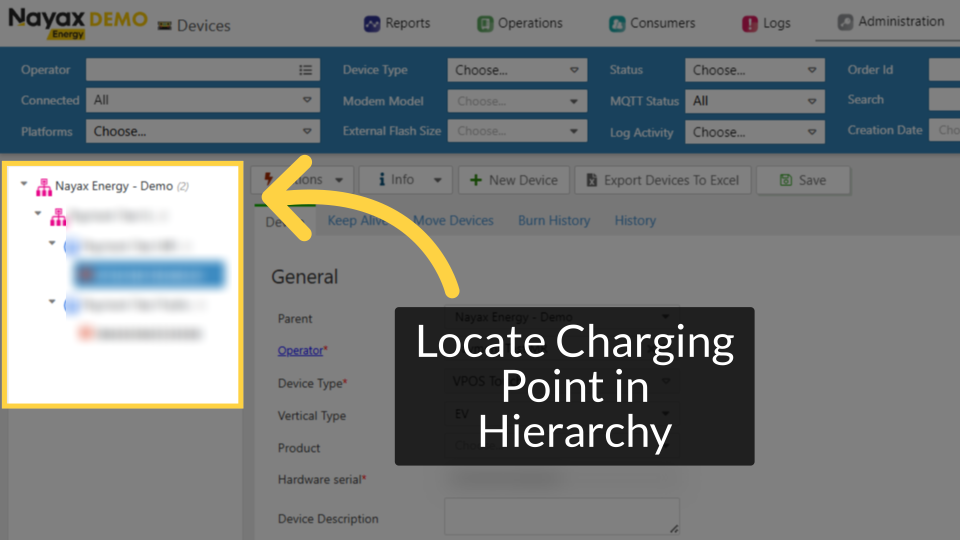Collapse the Nayax Energy - Demo tree node

(24, 184)
